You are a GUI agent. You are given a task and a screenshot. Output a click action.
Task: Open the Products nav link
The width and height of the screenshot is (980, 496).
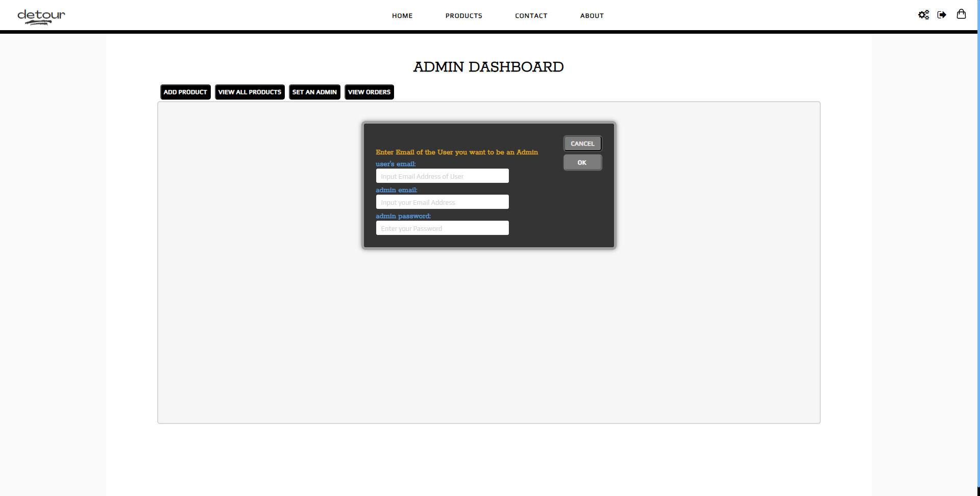coord(463,16)
